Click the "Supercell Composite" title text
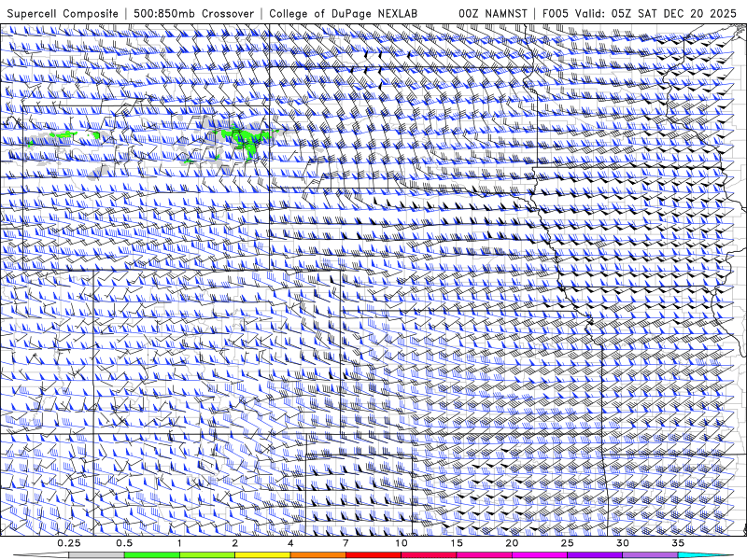Screen dimensions: 747x560 [x=63, y=13]
